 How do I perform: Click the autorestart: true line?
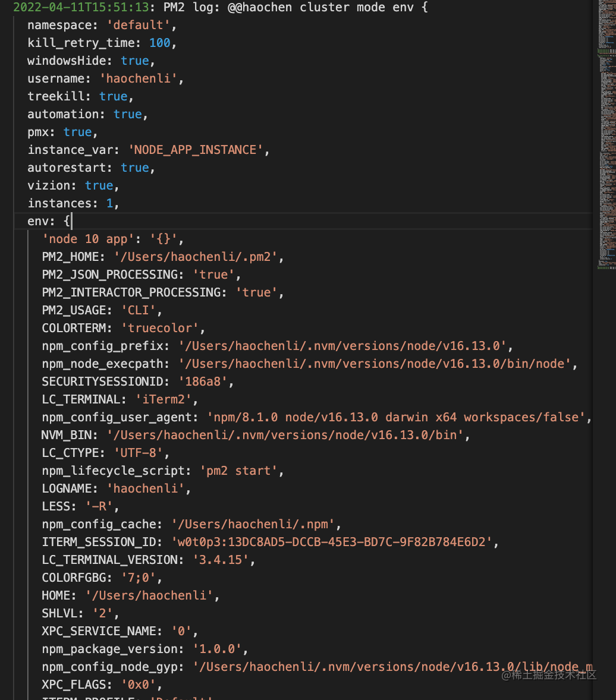tap(91, 168)
